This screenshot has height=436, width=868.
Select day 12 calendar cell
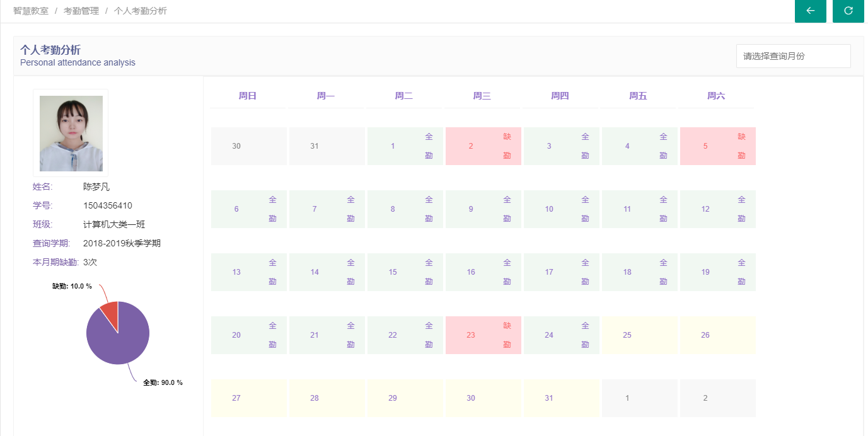click(718, 209)
